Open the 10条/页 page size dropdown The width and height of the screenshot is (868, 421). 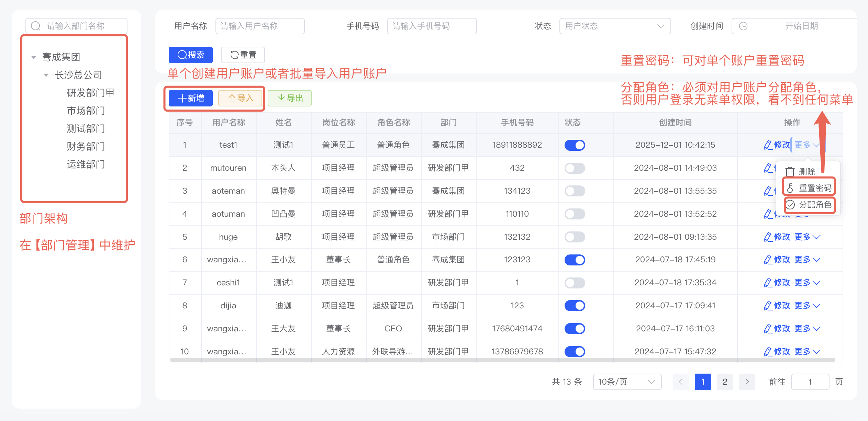point(627,382)
